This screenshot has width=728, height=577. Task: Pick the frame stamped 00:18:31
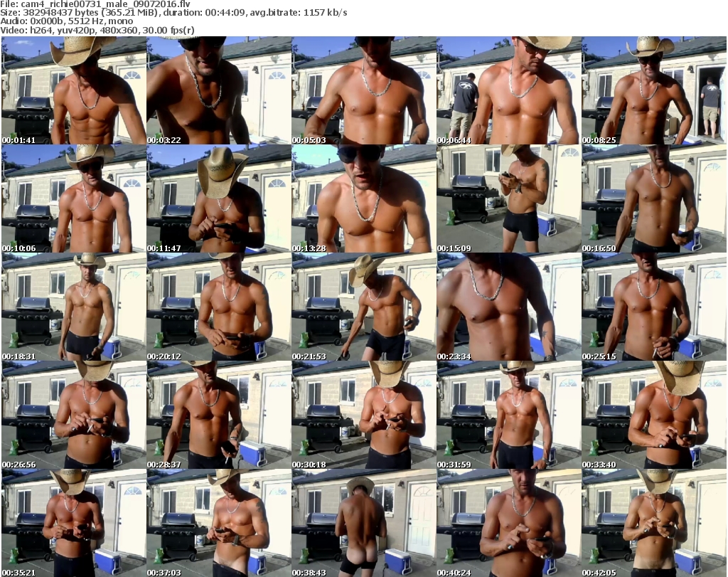click(74, 307)
